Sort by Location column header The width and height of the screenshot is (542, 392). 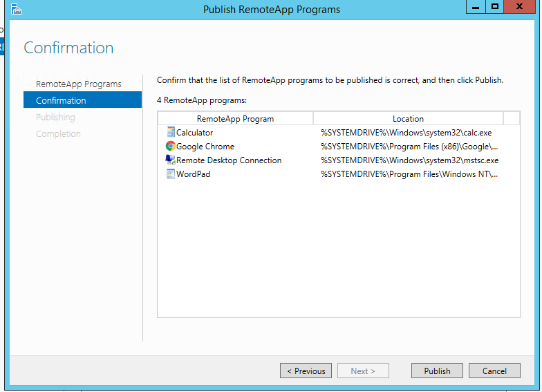(408, 118)
